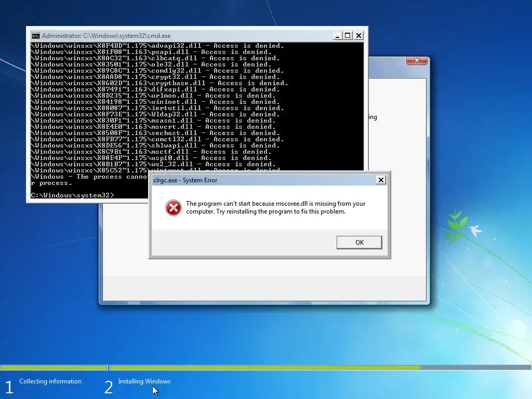Minimize the Administrator cmd.exe window
532x399 pixels.
(337, 36)
